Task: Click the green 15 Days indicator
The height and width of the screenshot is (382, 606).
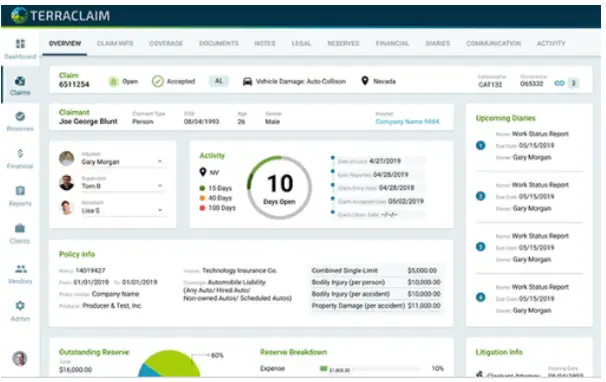Action: tap(202, 188)
